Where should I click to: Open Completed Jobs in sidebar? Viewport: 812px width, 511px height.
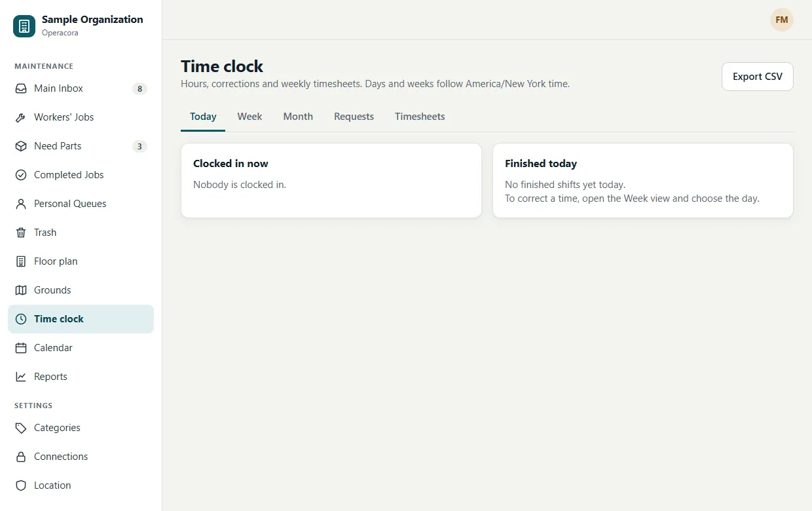[81, 175]
